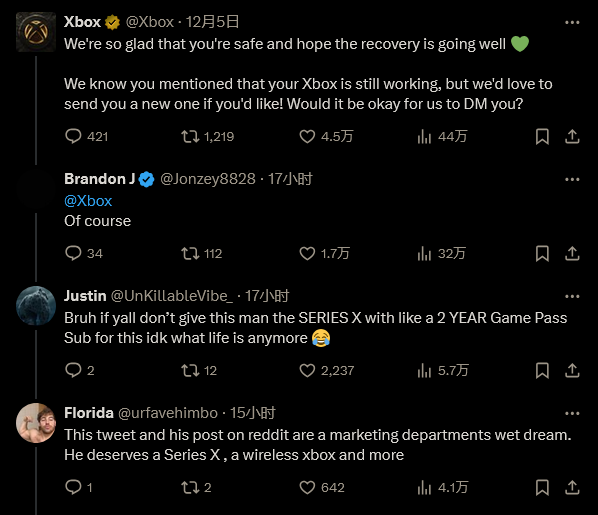598x515 pixels.
Task: Open the Xbox profile avatar
Action: tap(36, 32)
